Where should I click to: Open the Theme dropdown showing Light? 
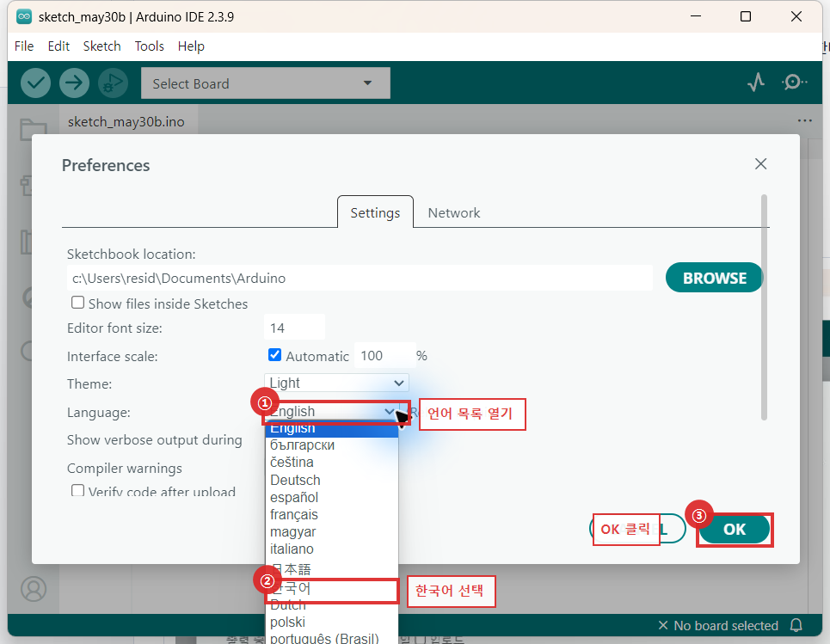pos(336,383)
